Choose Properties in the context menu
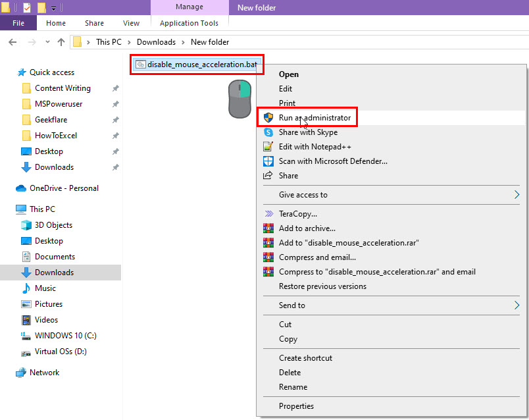 (x=296, y=406)
